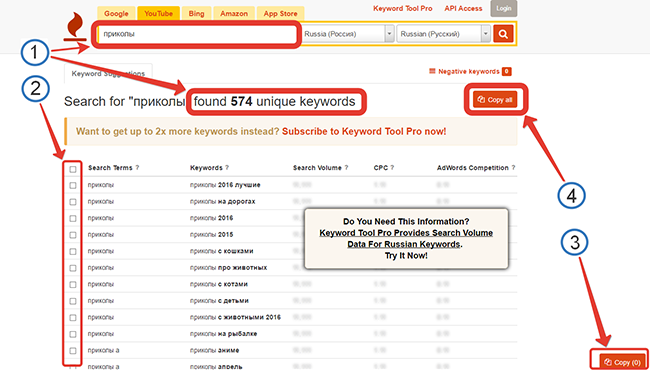Image resolution: width=650 pixels, height=370 pixels.
Task: Select the YouTube tab
Action: (158, 14)
